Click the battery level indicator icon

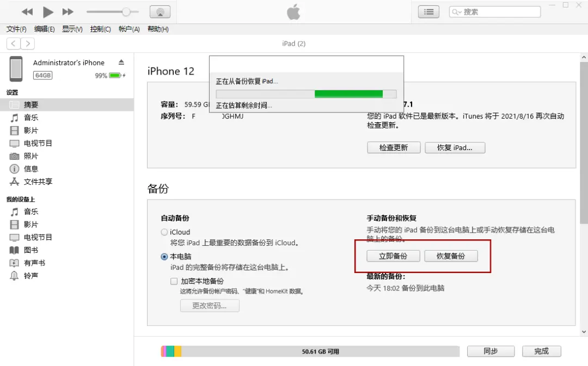115,75
